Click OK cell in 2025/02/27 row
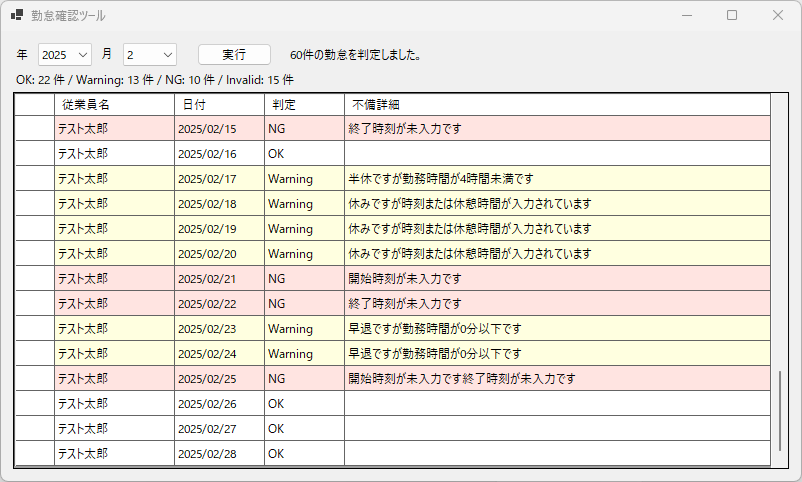Viewport: 802px width, 482px height. 304,429
